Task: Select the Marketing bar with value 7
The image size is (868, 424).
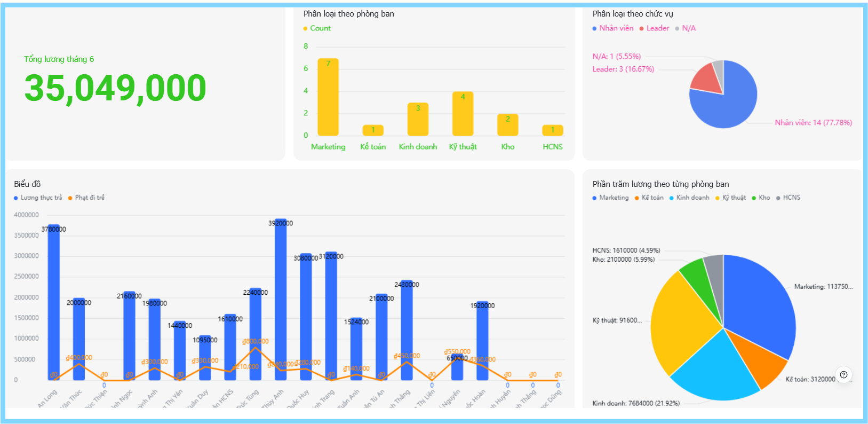Action: [328, 97]
